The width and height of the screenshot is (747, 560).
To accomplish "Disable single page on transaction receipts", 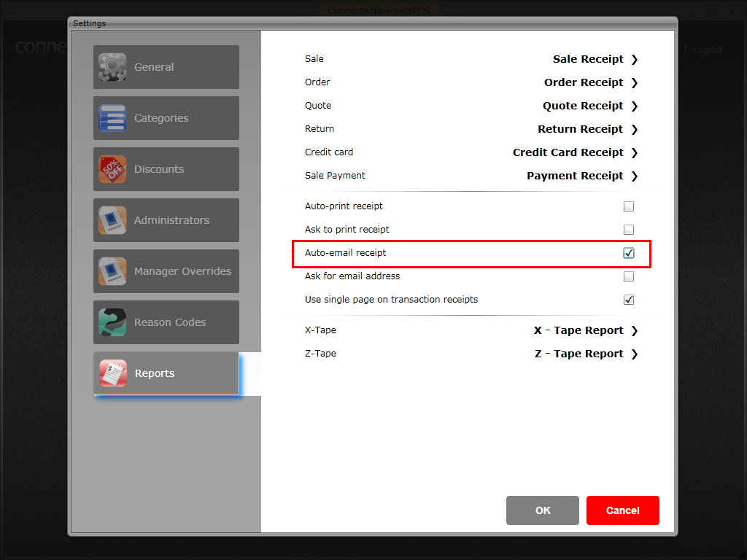I will (629, 300).
